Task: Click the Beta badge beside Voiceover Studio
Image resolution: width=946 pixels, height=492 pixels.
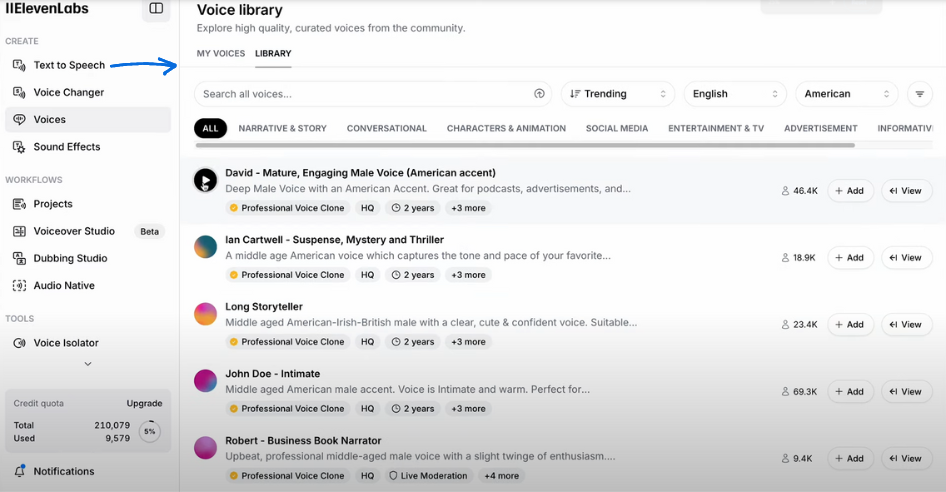Action: [150, 232]
